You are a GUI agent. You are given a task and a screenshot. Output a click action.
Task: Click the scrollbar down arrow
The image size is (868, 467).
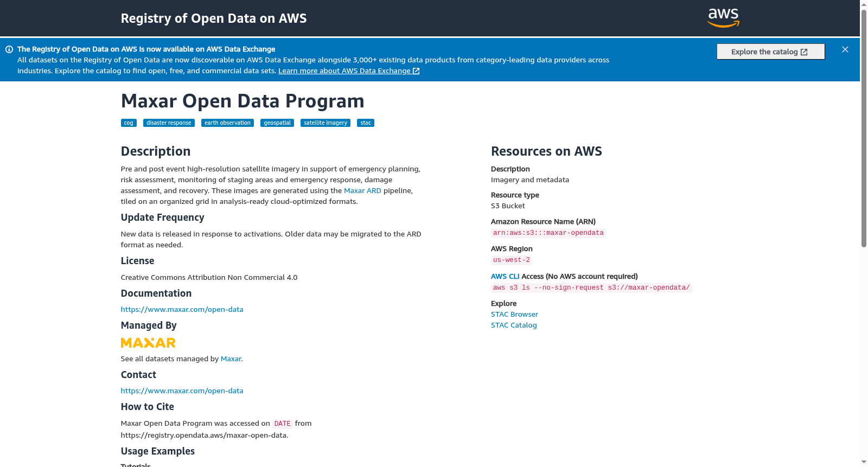(864, 463)
